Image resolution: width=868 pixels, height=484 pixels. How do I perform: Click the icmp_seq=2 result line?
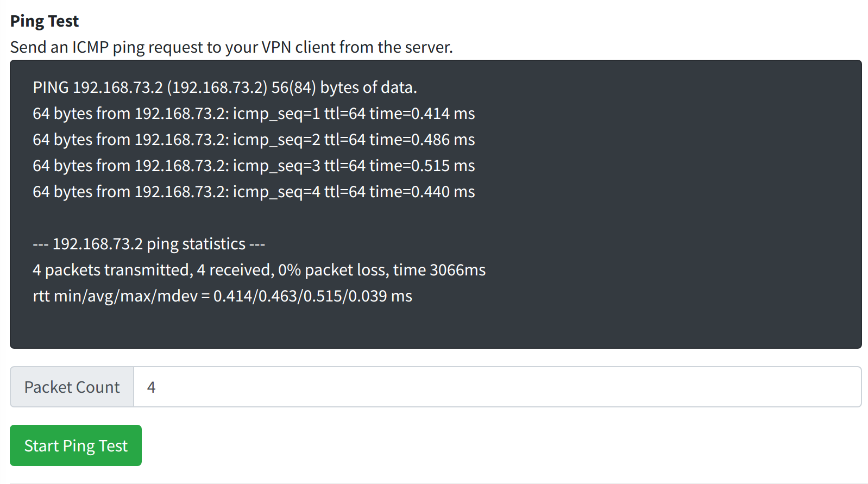(x=254, y=140)
